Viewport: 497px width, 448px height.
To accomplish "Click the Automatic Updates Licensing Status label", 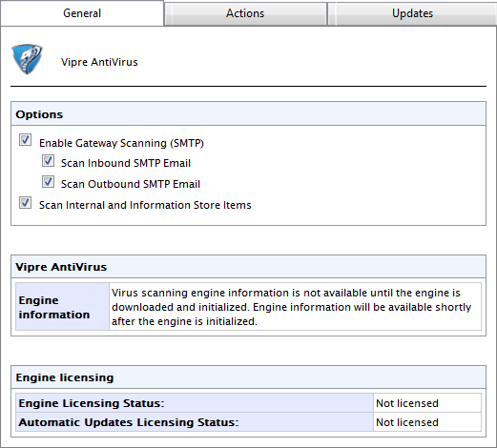I will click(129, 422).
